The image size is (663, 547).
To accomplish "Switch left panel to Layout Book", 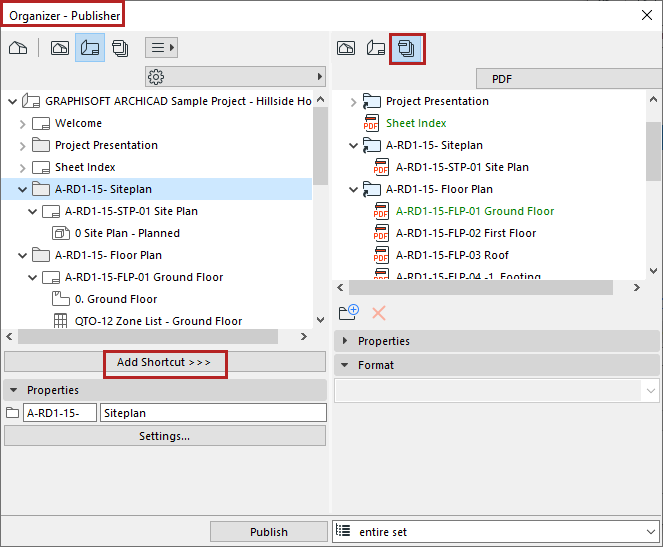I will tap(90, 48).
